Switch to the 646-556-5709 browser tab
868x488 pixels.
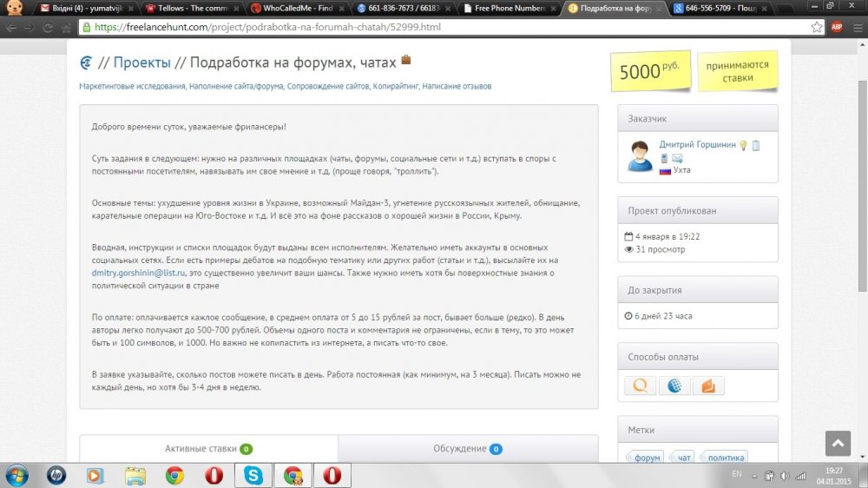point(720,9)
